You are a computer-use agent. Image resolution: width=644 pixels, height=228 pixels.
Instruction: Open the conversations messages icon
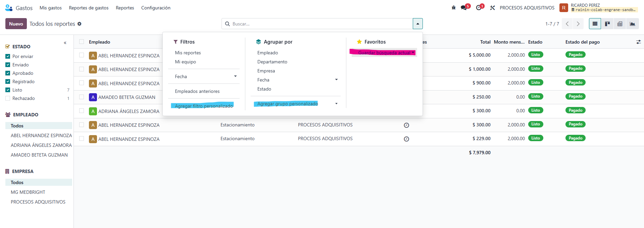click(x=464, y=8)
